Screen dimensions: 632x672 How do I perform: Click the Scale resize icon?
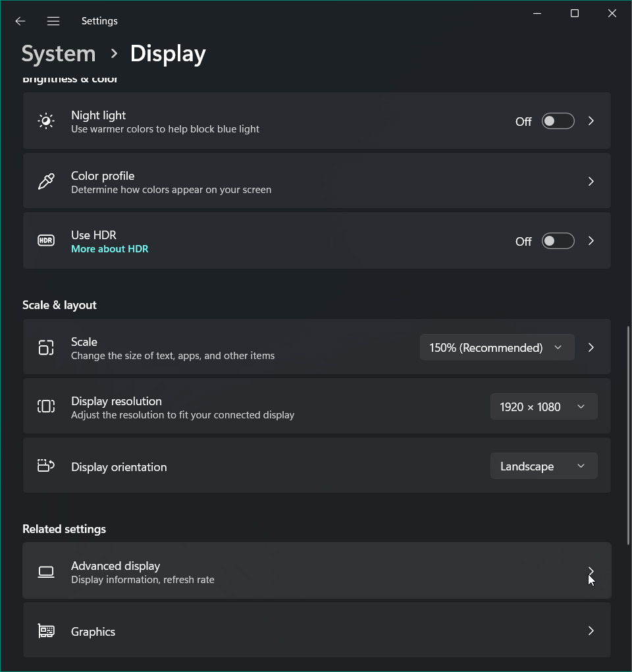(45, 347)
